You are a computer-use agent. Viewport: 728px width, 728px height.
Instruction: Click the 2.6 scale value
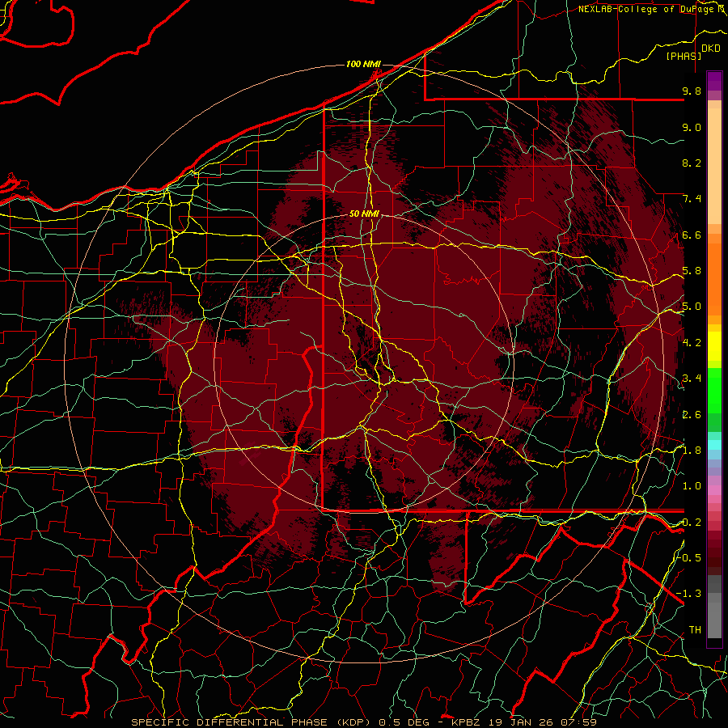coord(692,415)
